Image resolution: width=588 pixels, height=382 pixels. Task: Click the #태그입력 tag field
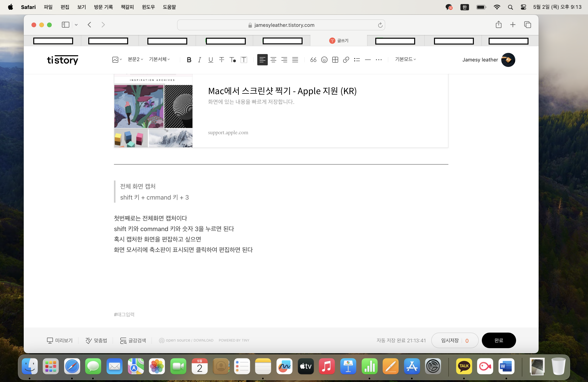tap(124, 314)
